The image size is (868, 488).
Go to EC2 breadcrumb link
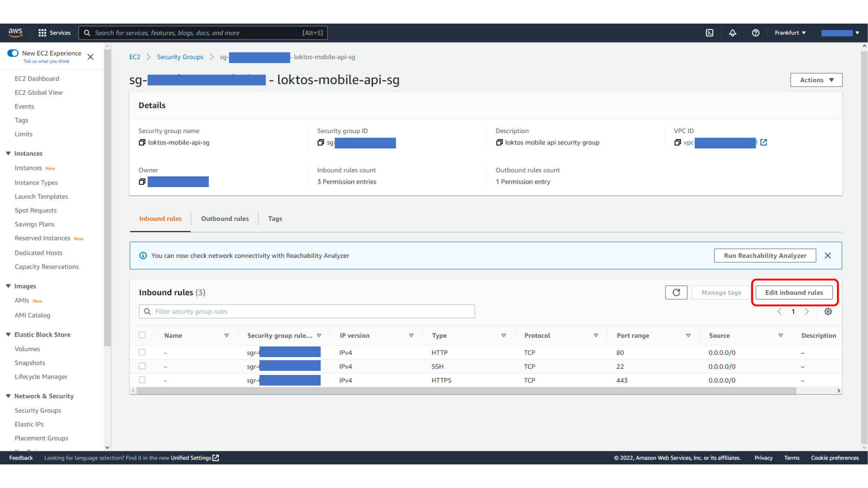click(135, 57)
